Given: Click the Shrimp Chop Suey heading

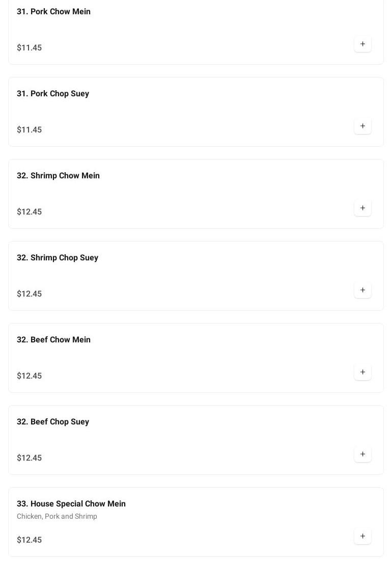Looking at the screenshot, I should [58, 258].
